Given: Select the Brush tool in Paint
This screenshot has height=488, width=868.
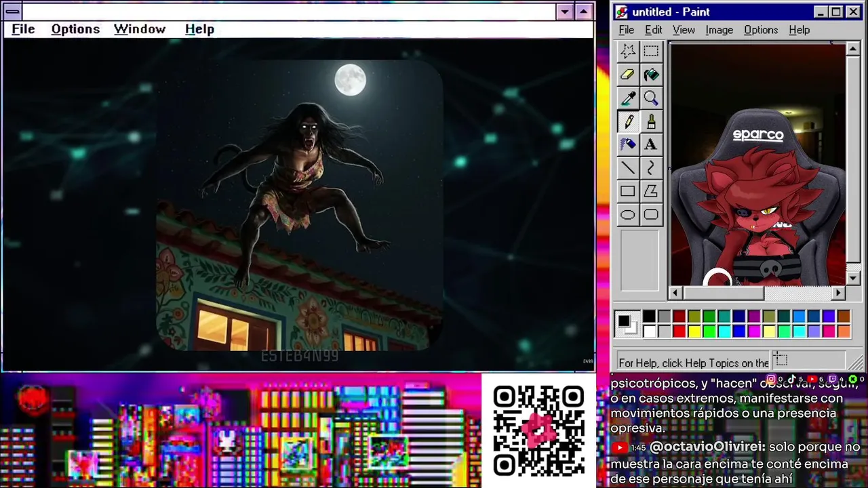Looking at the screenshot, I should point(651,121).
